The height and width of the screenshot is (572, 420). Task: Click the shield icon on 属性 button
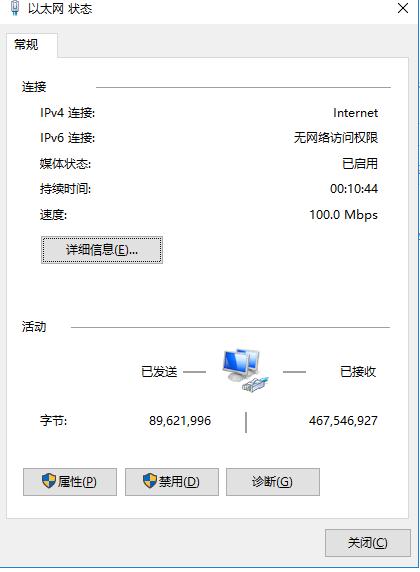(x=49, y=481)
